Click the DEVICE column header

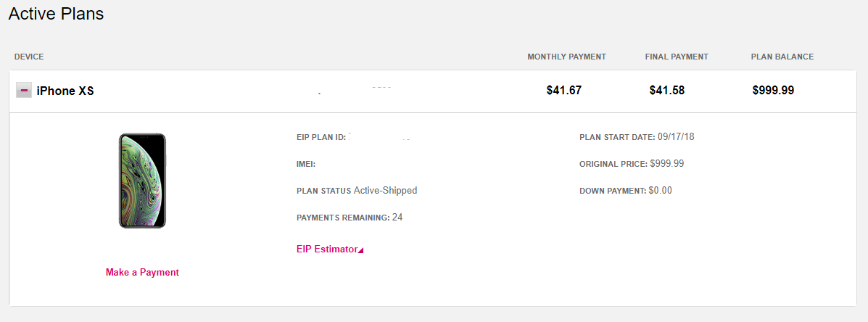[29, 57]
